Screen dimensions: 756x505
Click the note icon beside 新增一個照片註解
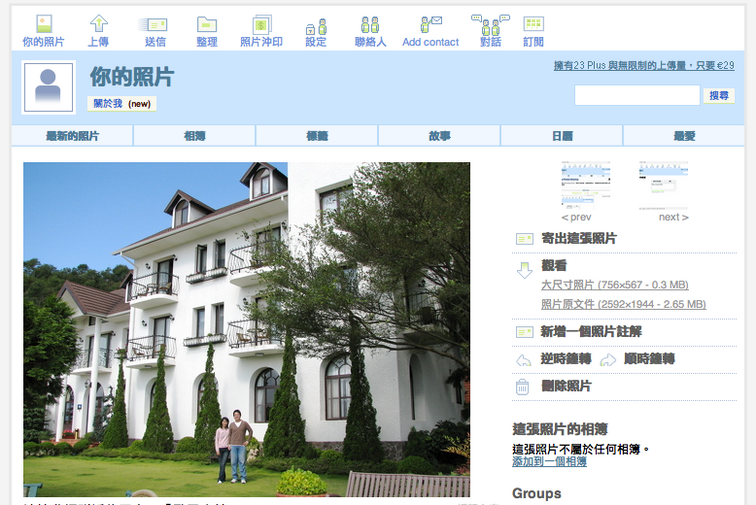pyautogui.click(x=524, y=332)
